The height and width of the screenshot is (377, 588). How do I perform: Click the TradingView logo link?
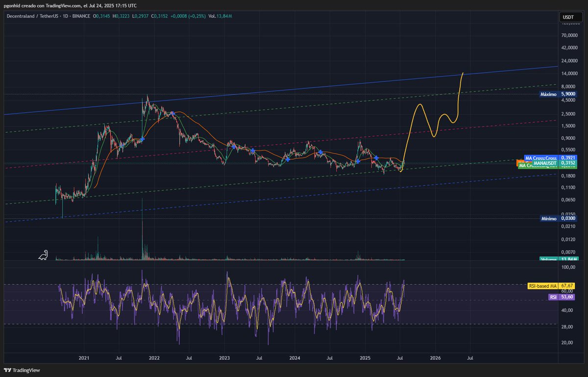22,370
